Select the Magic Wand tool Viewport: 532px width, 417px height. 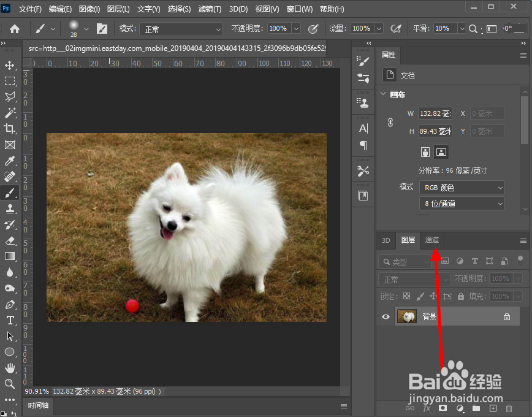coord(10,112)
